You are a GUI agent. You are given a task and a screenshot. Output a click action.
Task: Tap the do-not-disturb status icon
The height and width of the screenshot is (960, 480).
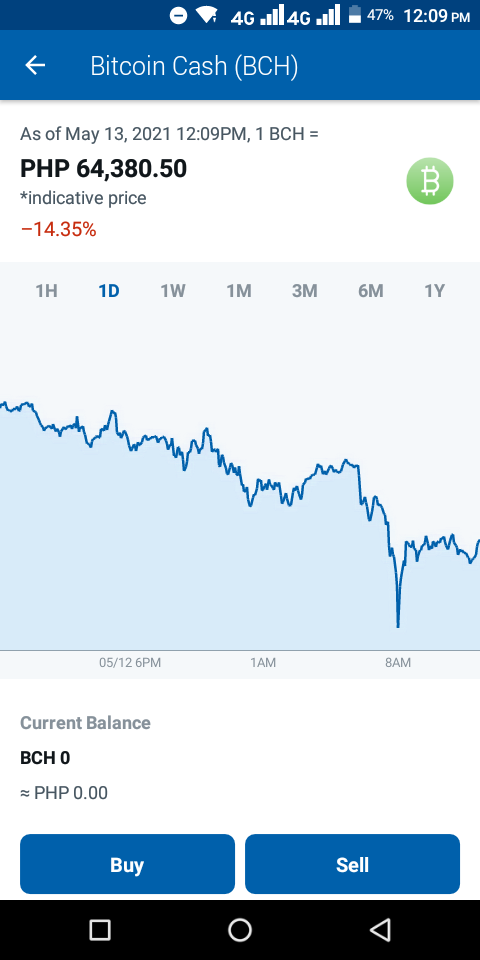click(178, 16)
